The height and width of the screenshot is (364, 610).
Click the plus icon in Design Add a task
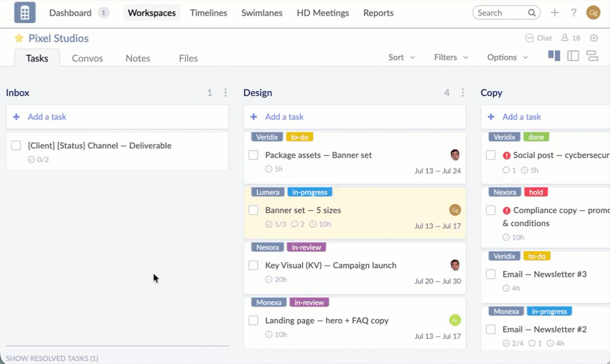tap(253, 117)
